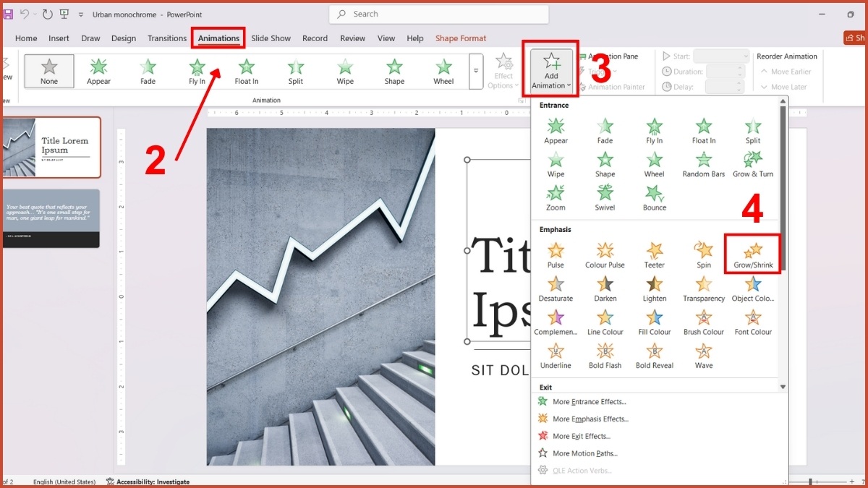Image resolution: width=868 pixels, height=488 pixels.
Task: Open the Shape Format tab
Action: click(461, 38)
